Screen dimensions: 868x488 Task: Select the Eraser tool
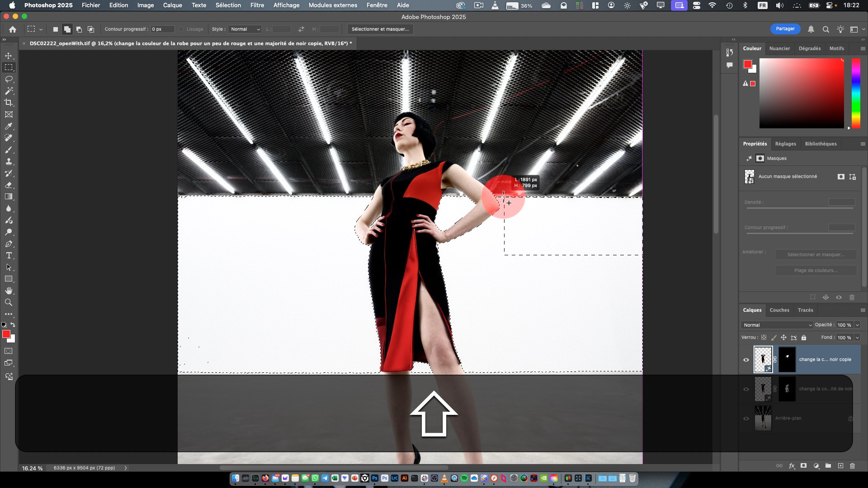(9, 185)
